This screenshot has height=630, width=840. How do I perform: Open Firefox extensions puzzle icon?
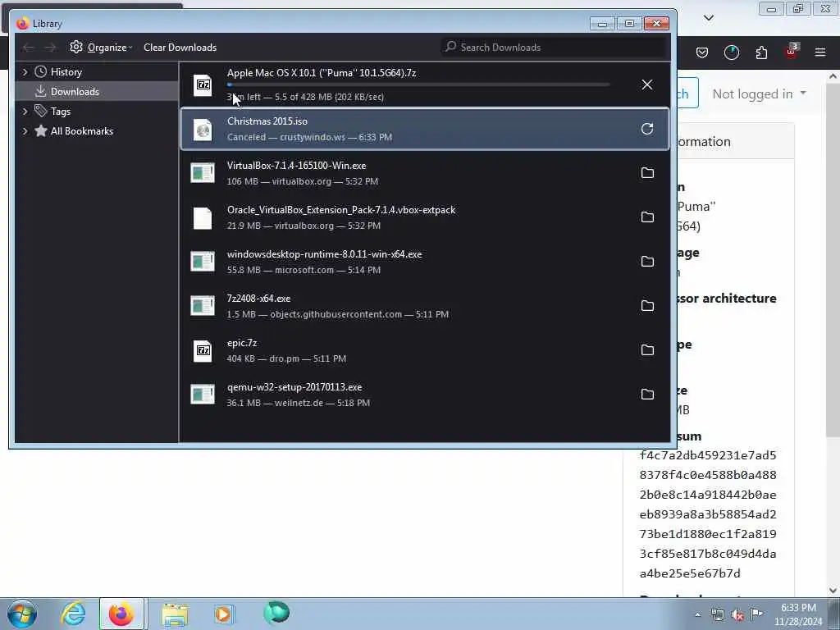[x=761, y=52]
